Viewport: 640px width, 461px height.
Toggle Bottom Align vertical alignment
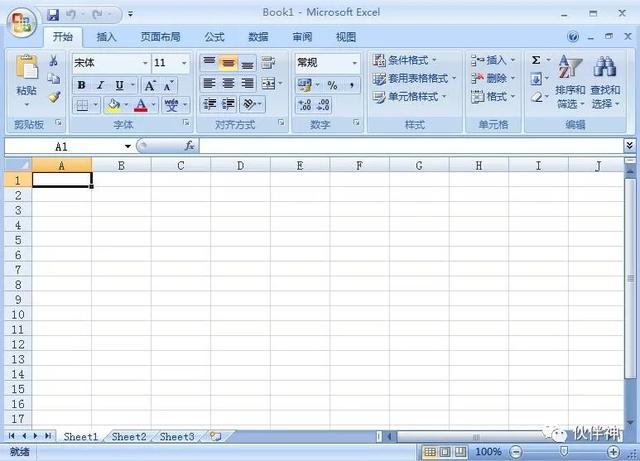247,62
